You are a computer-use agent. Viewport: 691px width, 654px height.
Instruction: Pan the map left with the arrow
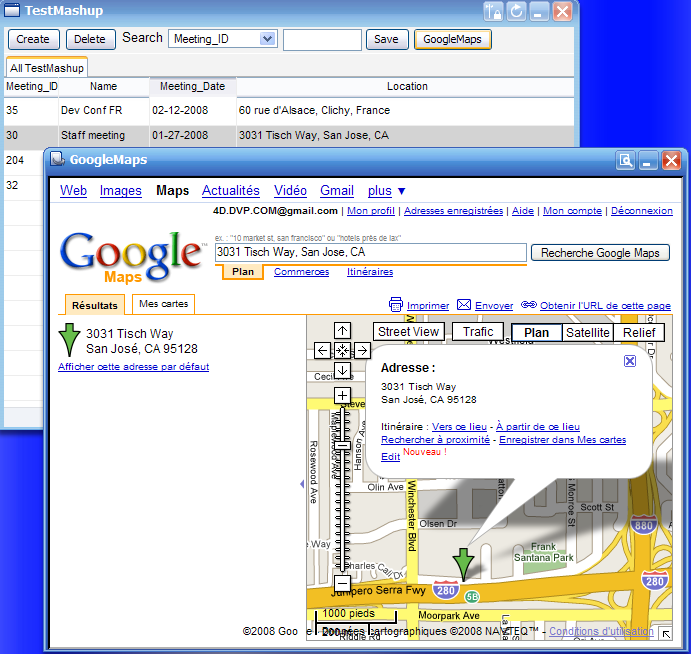[322, 350]
